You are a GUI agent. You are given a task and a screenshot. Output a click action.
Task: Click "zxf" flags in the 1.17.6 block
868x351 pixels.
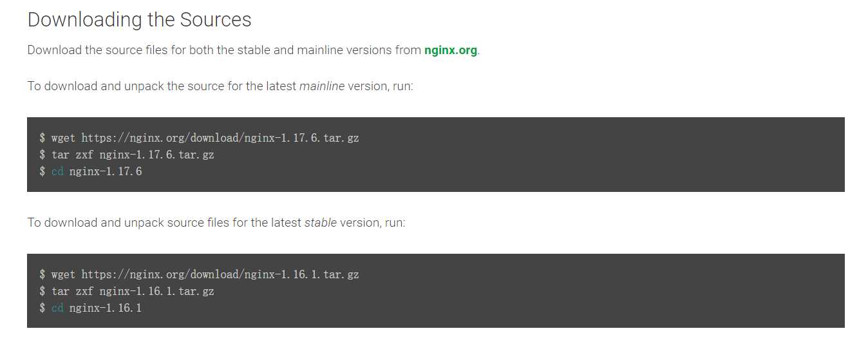pyautogui.click(x=84, y=155)
